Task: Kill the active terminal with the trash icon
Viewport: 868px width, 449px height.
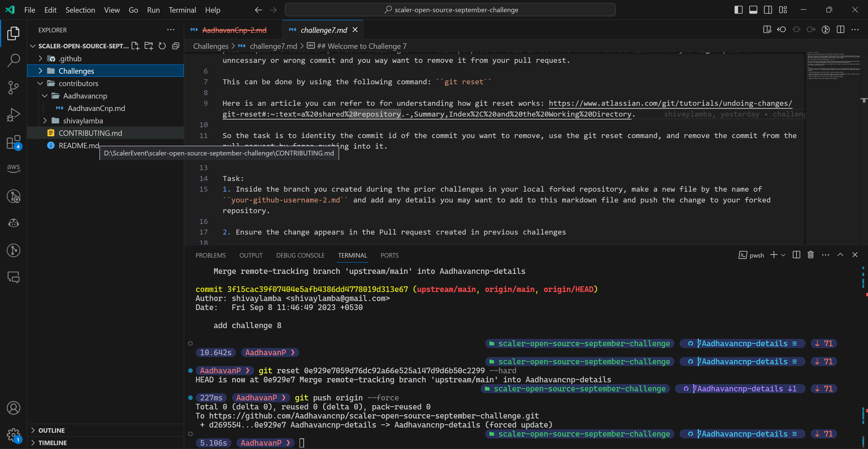Action: [x=811, y=255]
